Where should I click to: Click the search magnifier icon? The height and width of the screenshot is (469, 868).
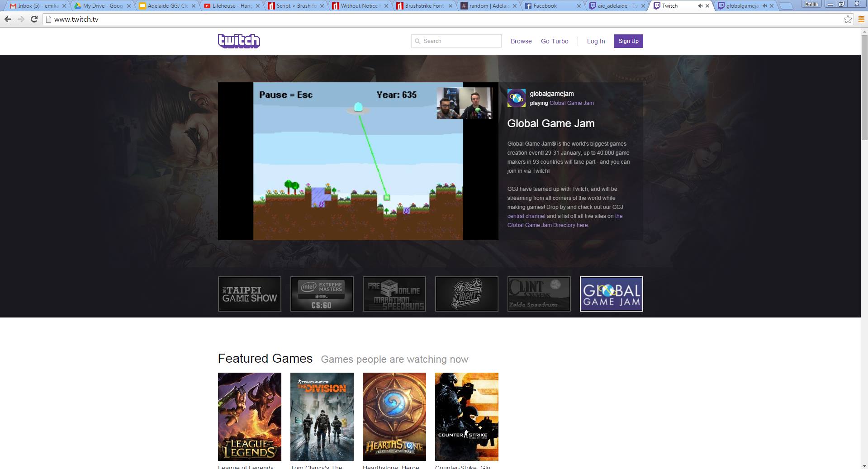(x=417, y=41)
